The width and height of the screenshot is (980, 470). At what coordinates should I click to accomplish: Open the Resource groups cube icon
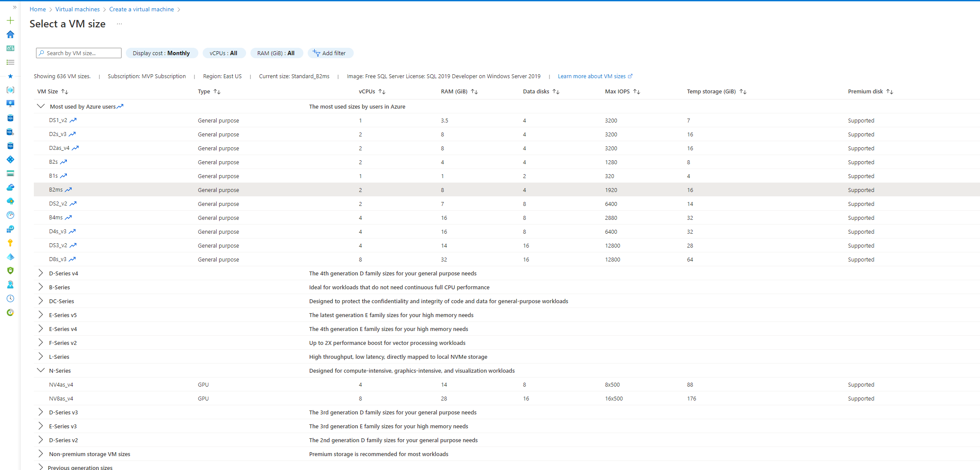[x=10, y=90]
